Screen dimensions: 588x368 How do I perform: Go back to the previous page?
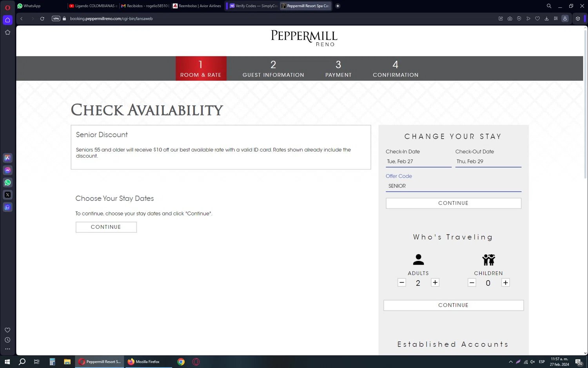pyautogui.click(x=22, y=18)
